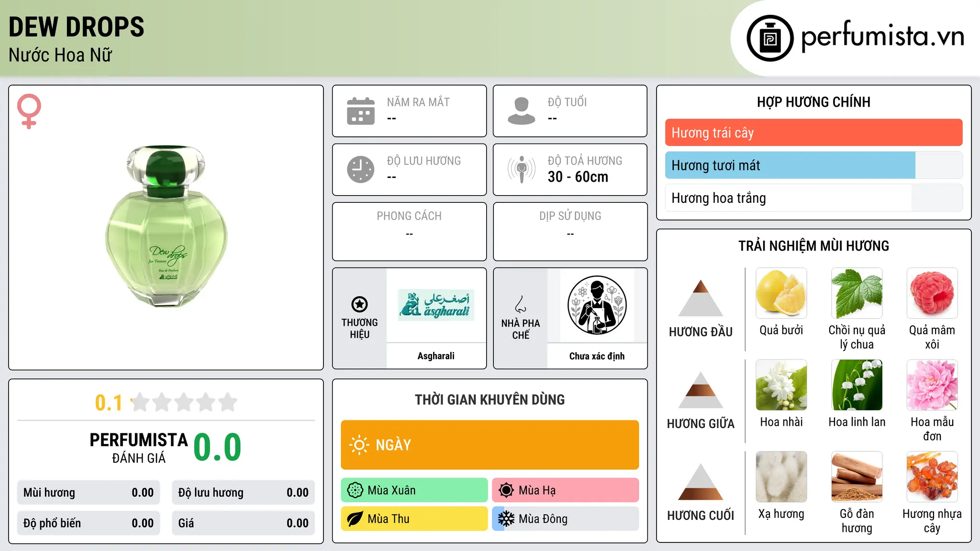This screenshot has height=551, width=980.
Task: Click the Phong Cách style card
Action: click(x=410, y=231)
